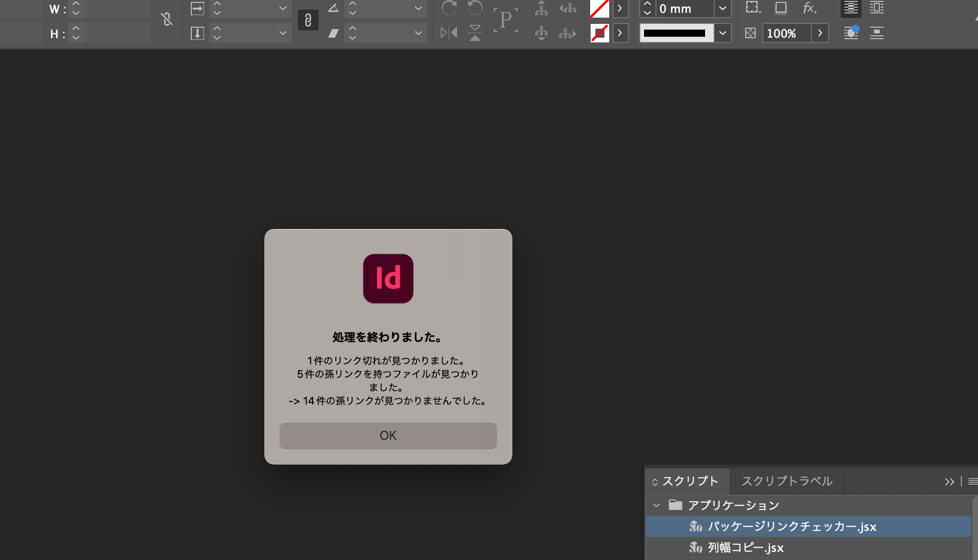Image resolution: width=978 pixels, height=560 pixels.
Task: Flip the selection vertically
Action: point(475,33)
